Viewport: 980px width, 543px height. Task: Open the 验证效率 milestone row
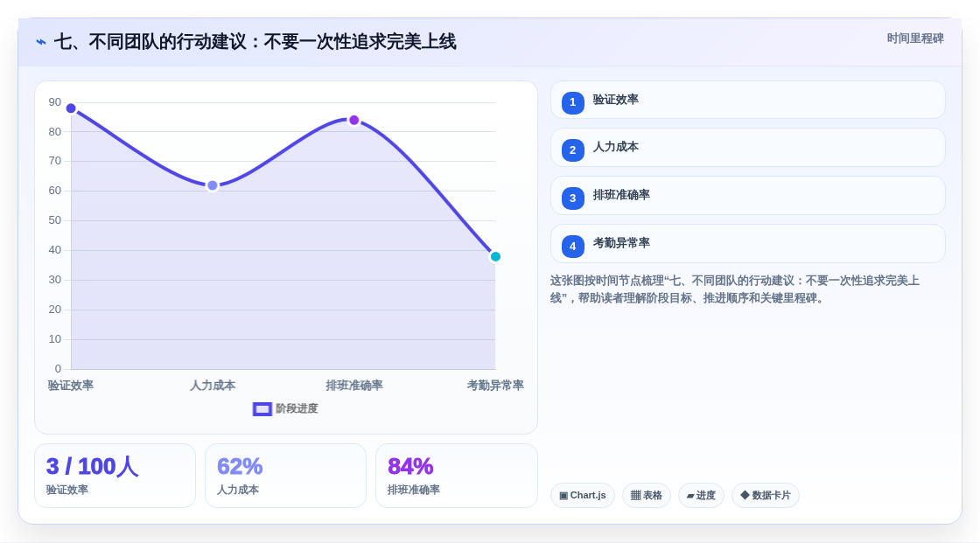747,100
